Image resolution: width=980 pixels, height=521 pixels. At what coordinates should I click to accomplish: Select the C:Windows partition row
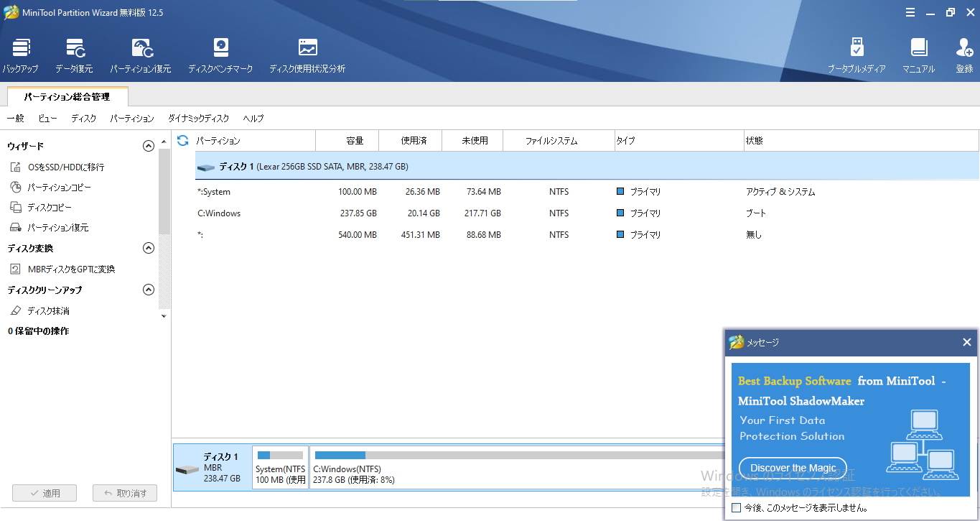587,213
